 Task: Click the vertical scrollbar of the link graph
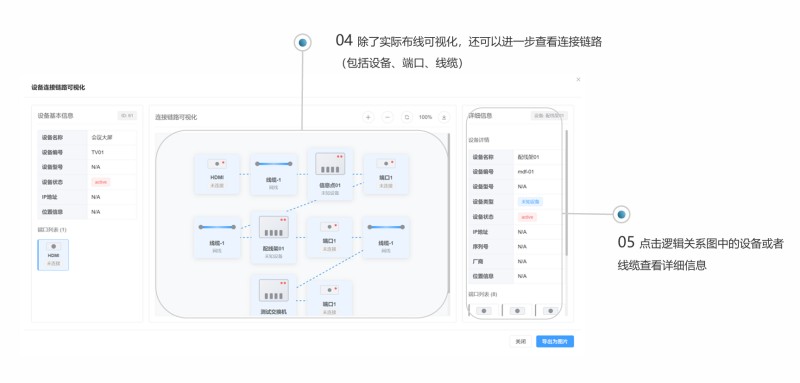(x=449, y=213)
